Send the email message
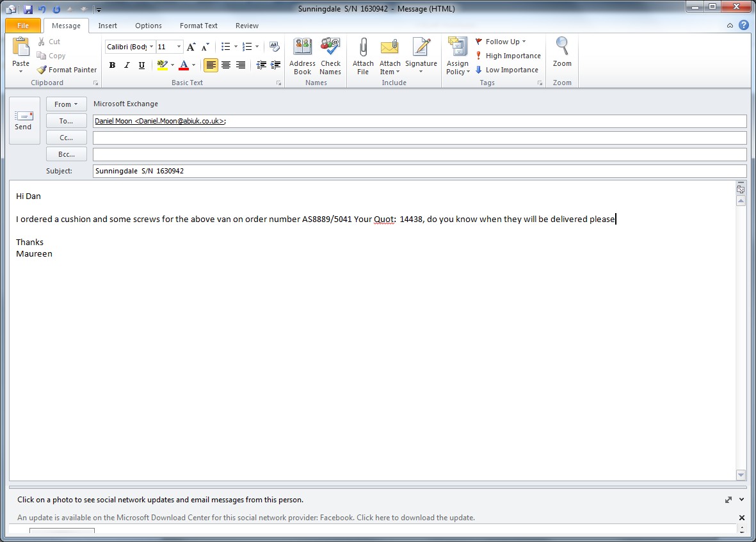 coord(23,120)
